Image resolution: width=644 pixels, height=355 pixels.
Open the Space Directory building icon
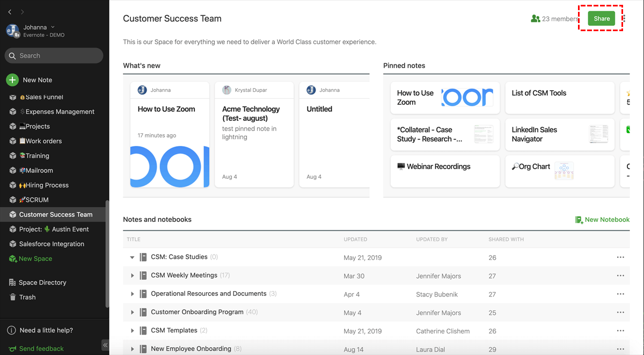12,282
